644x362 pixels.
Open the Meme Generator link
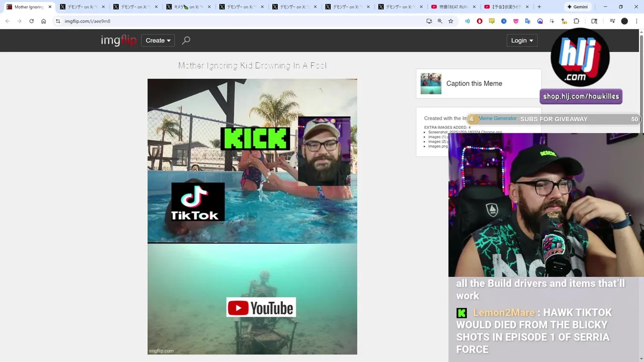point(498,118)
